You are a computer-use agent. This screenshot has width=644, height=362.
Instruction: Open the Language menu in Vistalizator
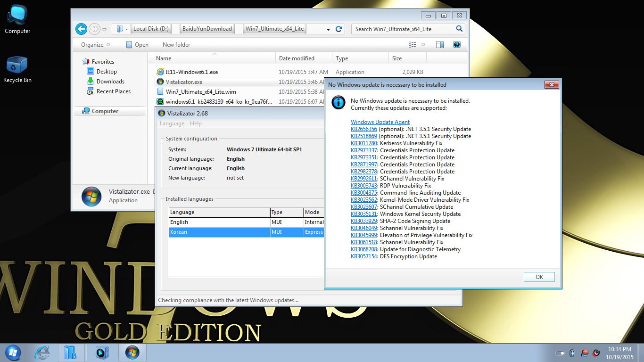172,123
